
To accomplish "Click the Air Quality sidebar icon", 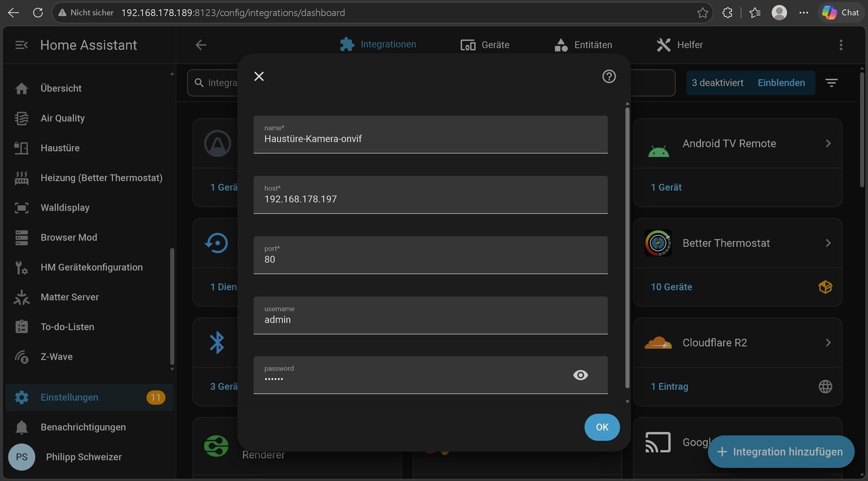I will pos(22,118).
